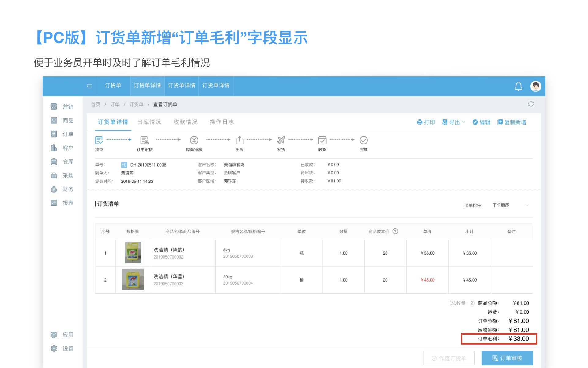The image size is (588, 368).
Task: Select the 订货单 top tab
Action: pos(113,86)
